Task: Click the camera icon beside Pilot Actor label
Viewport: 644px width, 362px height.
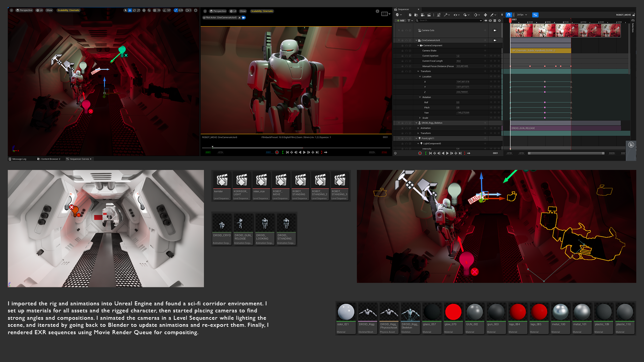Action: [244, 17]
